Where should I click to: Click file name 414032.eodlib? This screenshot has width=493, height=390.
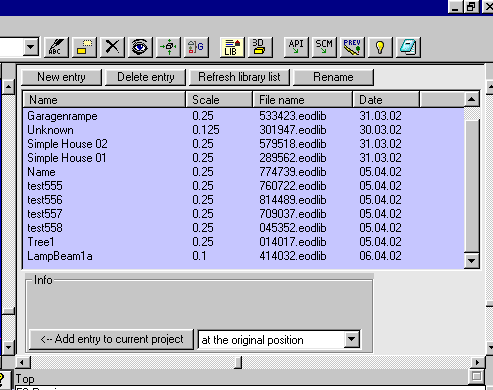tap(293, 256)
